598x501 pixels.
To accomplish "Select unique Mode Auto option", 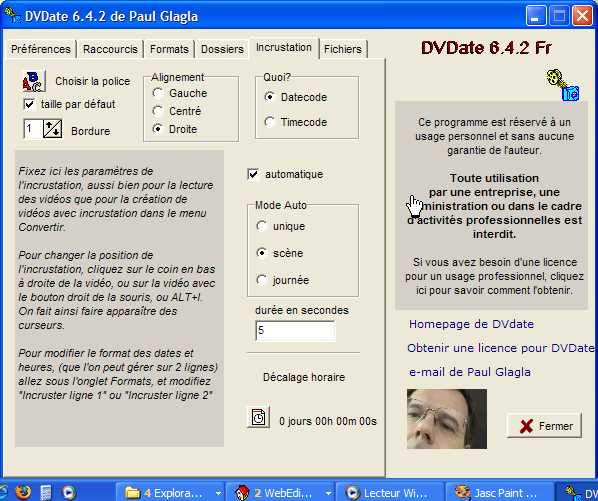I will [262, 226].
